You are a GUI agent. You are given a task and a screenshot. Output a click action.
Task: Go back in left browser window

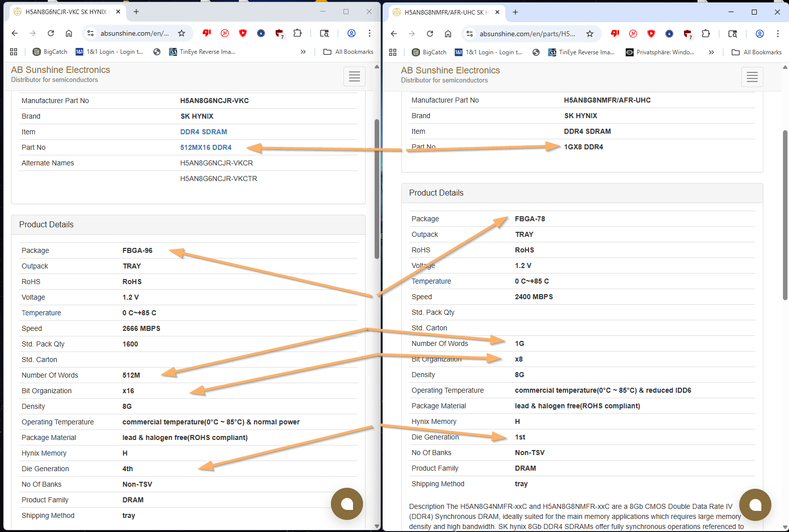15,33
